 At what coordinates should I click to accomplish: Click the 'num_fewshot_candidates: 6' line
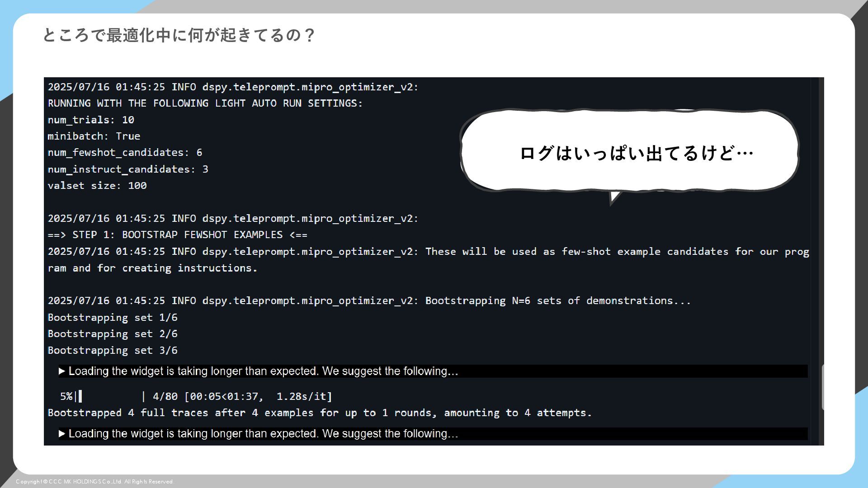(125, 153)
